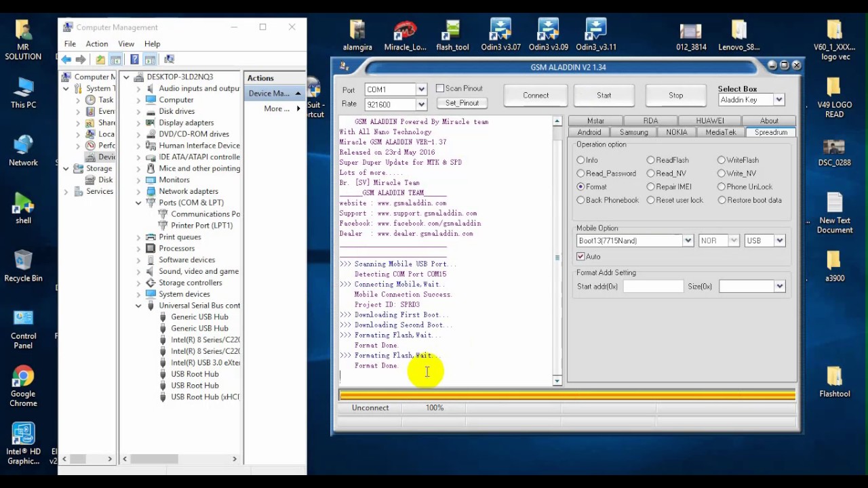The height and width of the screenshot is (488, 868).
Task: Select the Info operation option
Action: pos(580,160)
